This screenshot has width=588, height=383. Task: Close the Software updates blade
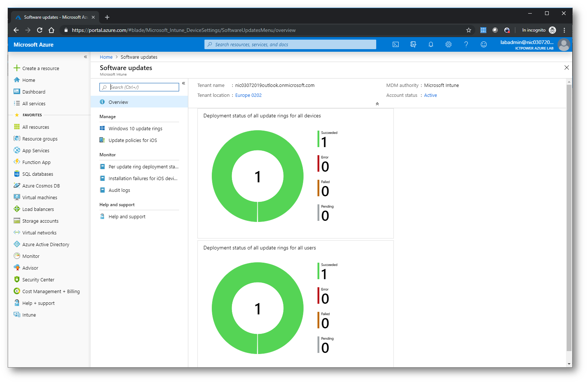567,68
